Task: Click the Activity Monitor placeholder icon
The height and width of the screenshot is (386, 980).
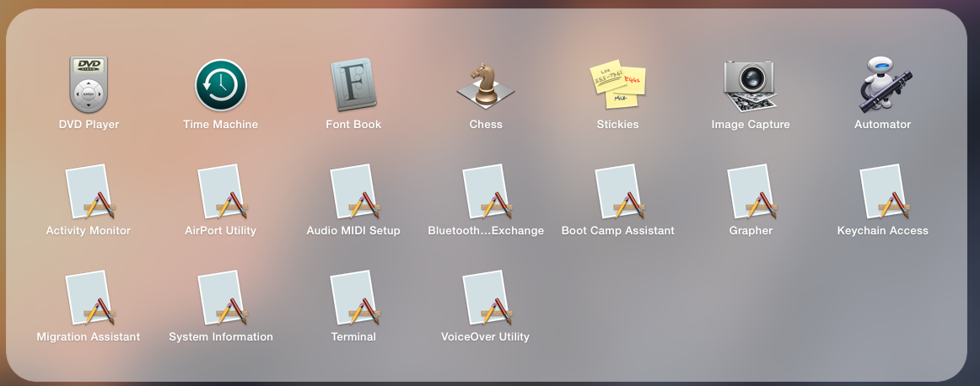Action: (90, 191)
